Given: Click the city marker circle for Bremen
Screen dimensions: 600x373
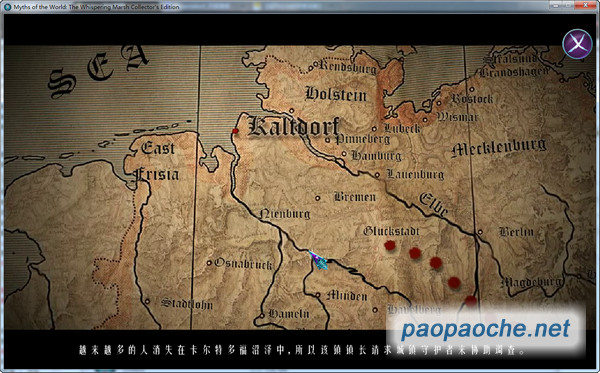Looking at the screenshot, I should (317, 198).
